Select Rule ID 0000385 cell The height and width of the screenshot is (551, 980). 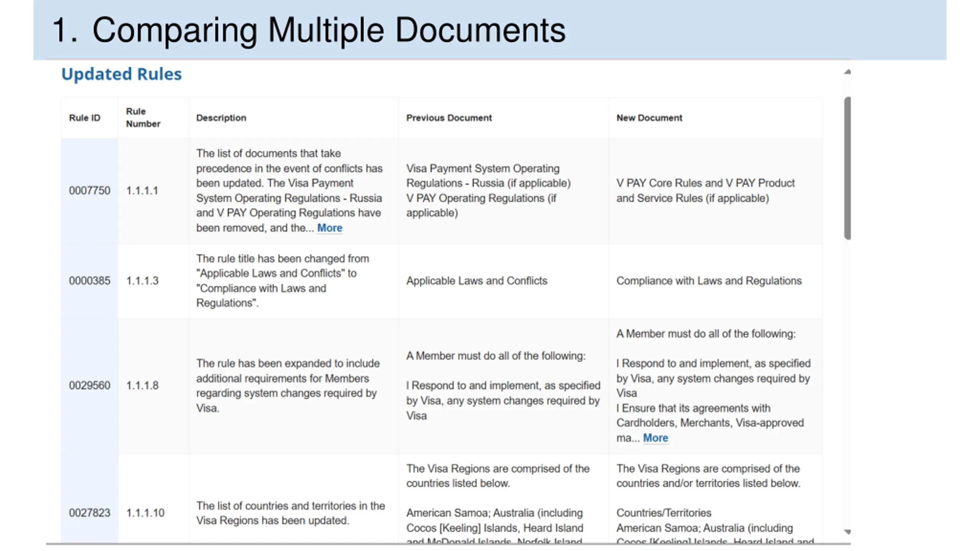click(x=90, y=281)
